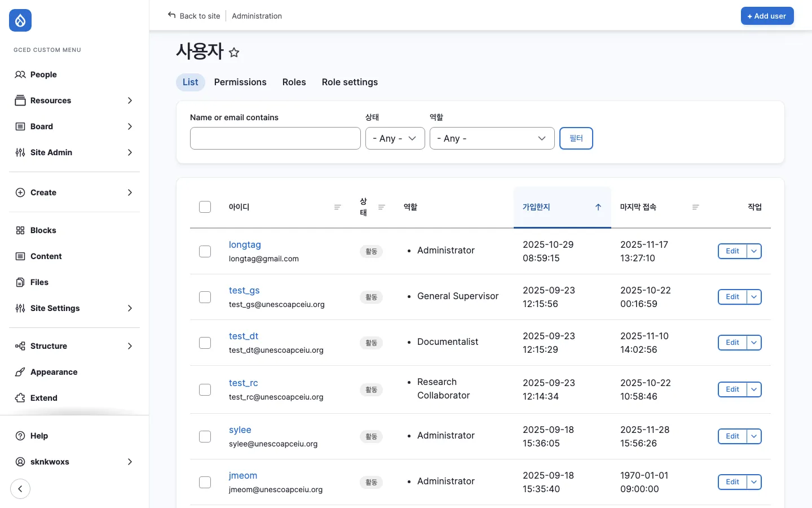The width and height of the screenshot is (812, 508).
Task: Focus the Name or email contains field
Action: 275,138
